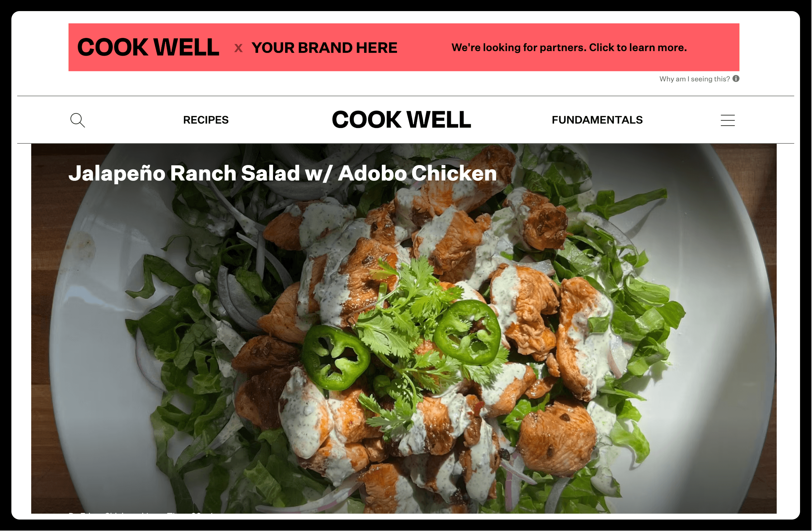
Task: Click the right jalapeño slice in the photo
Action: tap(467, 332)
